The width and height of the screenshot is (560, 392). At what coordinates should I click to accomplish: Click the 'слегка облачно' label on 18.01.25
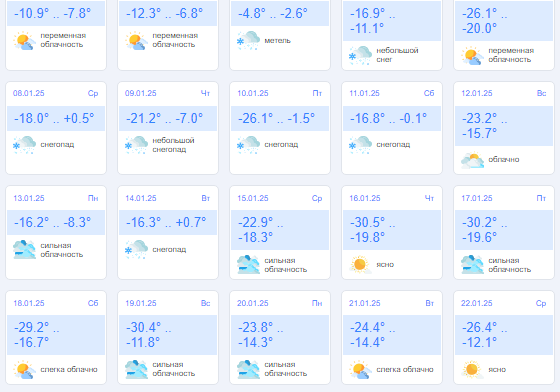(x=69, y=370)
